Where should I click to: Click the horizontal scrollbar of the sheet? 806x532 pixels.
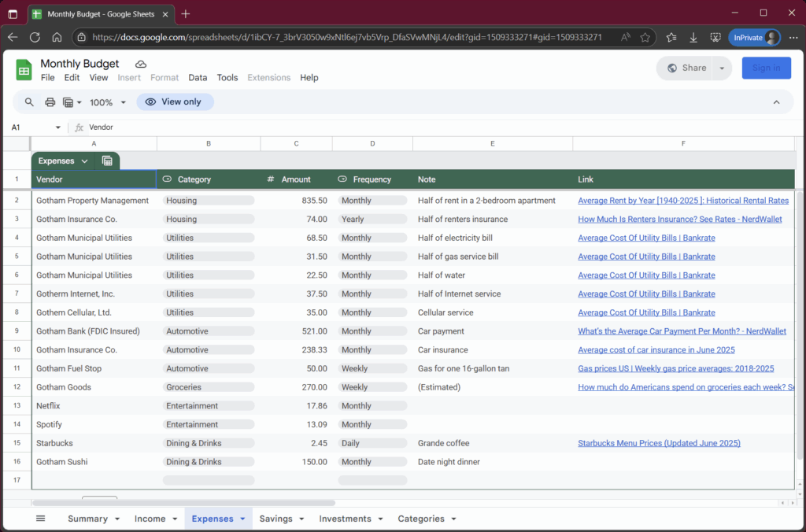pyautogui.click(x=183, y=503)
